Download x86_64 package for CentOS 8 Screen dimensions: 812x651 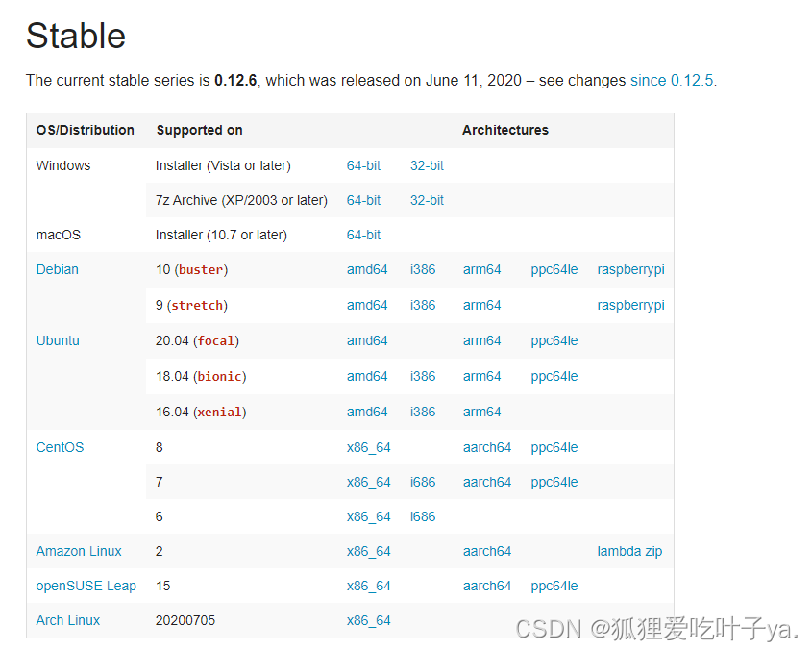point(369,447)
